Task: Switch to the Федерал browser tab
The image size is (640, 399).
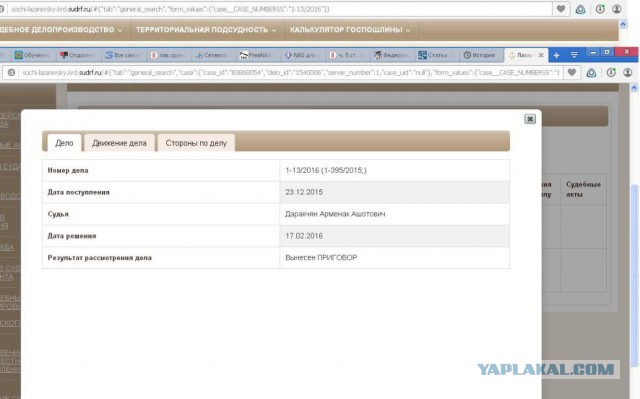Action: pos(391,55)
